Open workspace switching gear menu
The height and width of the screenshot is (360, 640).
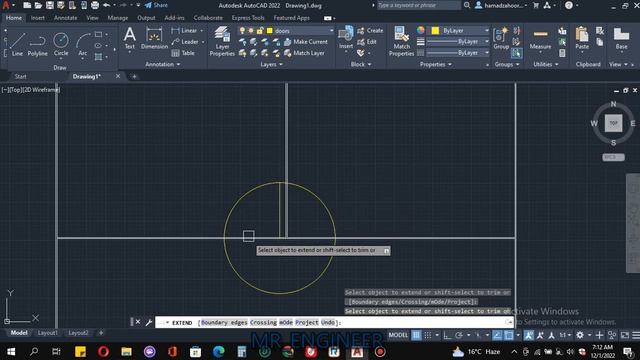click(580, 335)
